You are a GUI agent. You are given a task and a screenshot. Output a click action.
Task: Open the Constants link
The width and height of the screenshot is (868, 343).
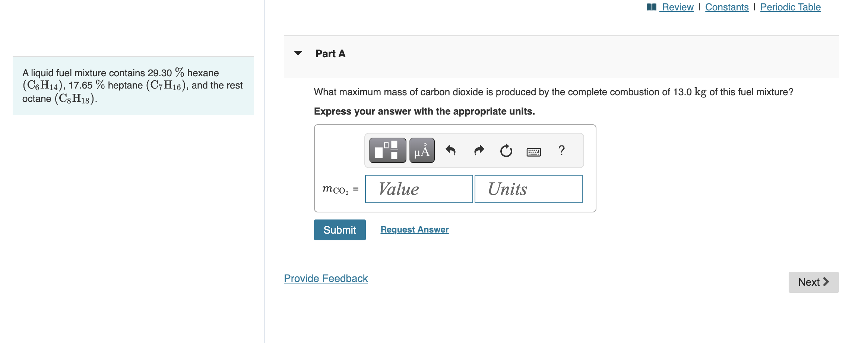pos(727,7)
